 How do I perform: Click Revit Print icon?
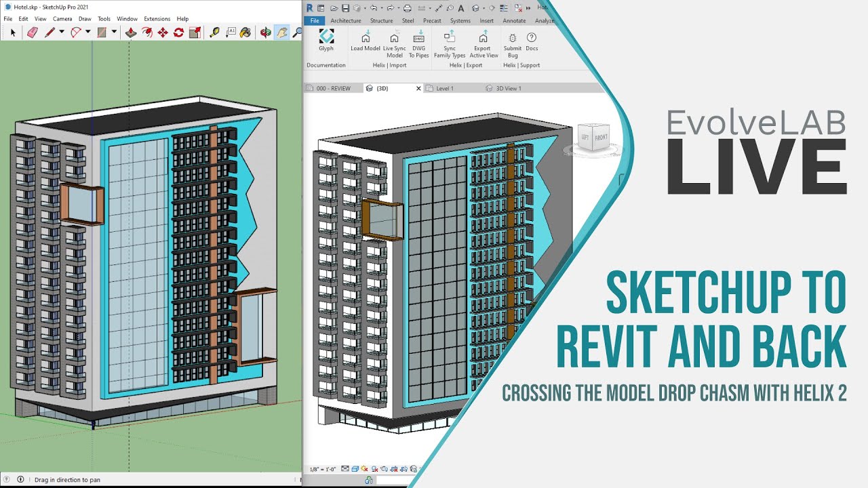pos(408,8)
